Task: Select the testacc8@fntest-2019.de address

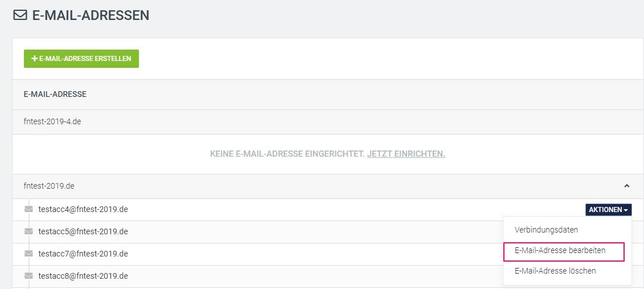Action: (83, 276)
